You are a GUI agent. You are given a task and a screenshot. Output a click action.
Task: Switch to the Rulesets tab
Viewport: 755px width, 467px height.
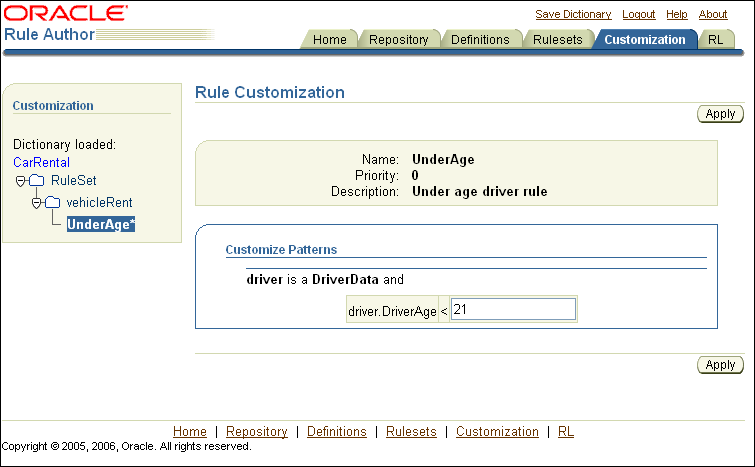(x=558, y=39)
